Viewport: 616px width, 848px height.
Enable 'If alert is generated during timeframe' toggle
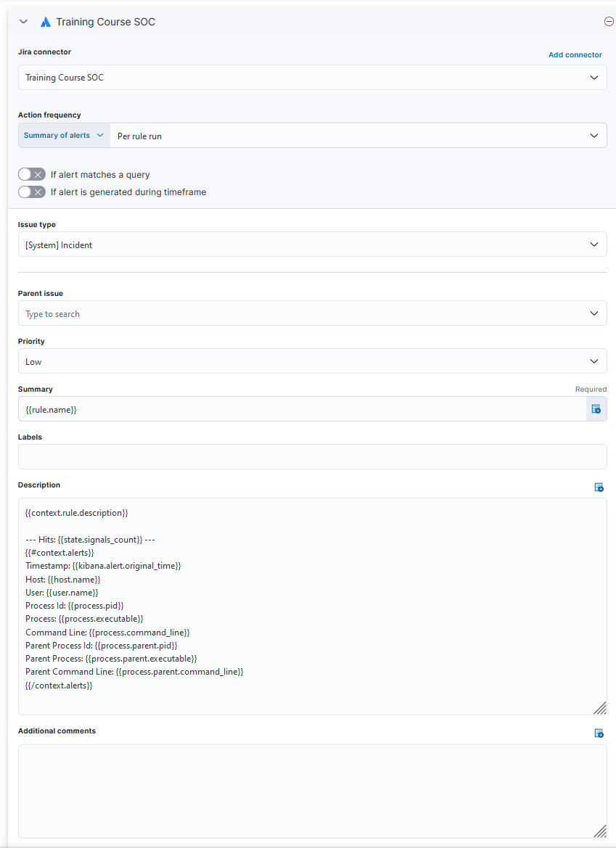point(32,192)
